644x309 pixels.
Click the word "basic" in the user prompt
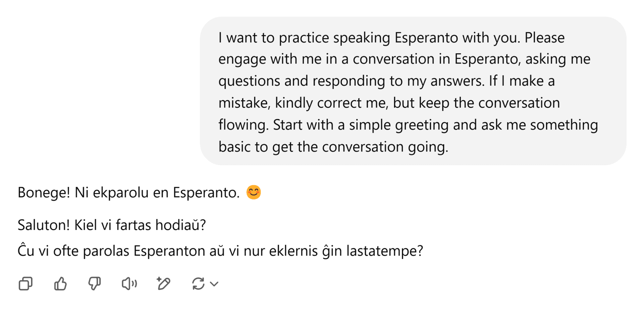pyautogui.click(x=234, y=147)
